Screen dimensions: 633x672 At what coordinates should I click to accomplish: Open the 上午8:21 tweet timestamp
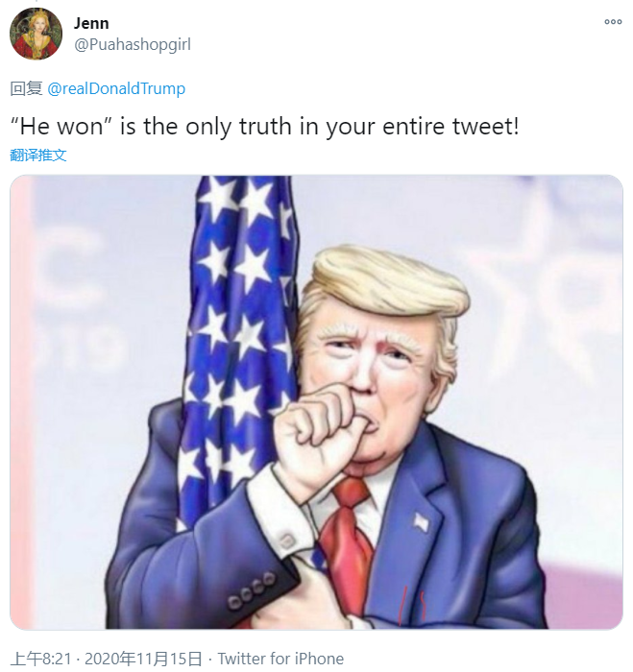[x=40, y=659]
